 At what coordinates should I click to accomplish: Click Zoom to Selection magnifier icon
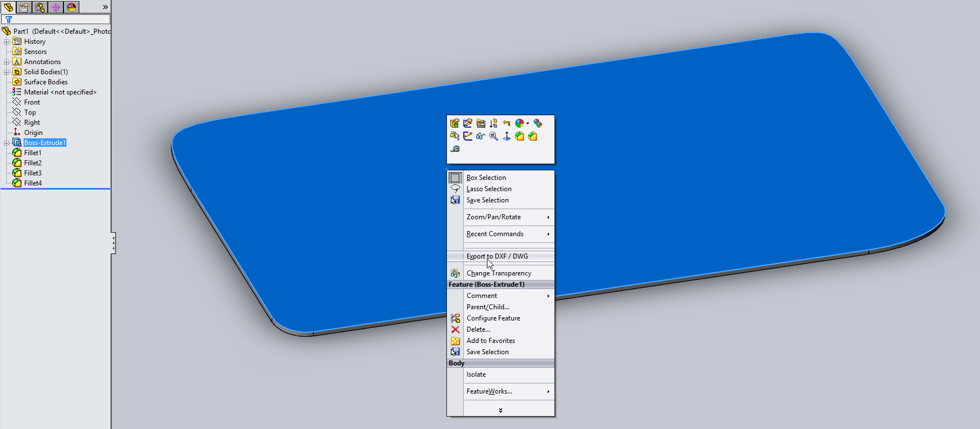click(494, 136)
